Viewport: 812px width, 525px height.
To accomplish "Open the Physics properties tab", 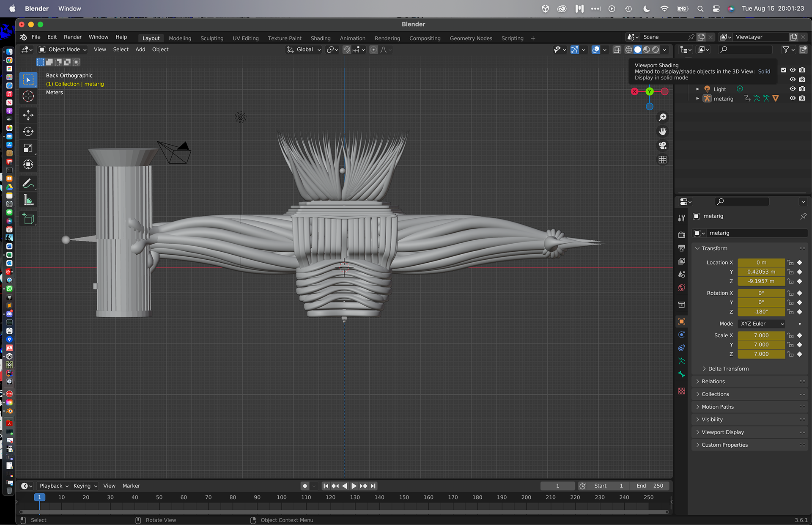I will pos(681,335).
